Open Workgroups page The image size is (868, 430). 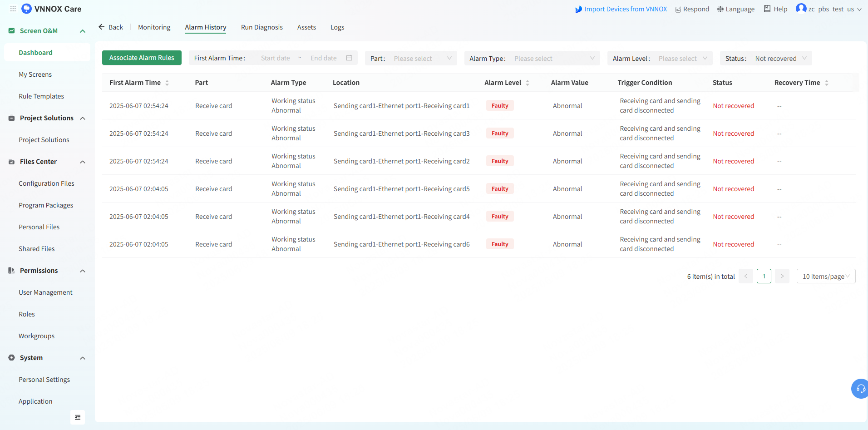[x=37, y=336]
